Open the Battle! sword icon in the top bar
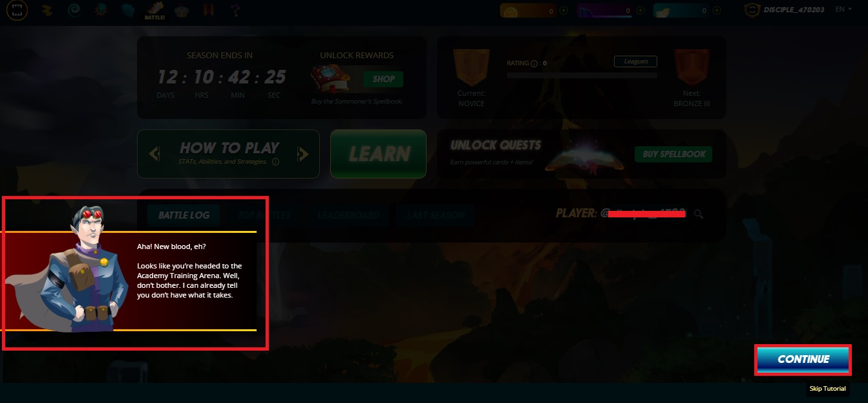 coord(155,10)
